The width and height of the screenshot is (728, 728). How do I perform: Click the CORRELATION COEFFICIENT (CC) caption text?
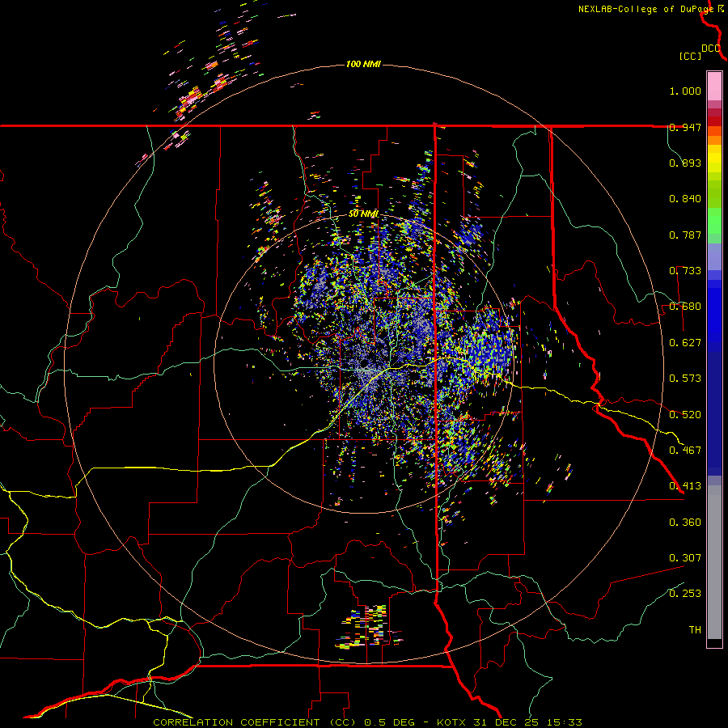pos(256,722)
